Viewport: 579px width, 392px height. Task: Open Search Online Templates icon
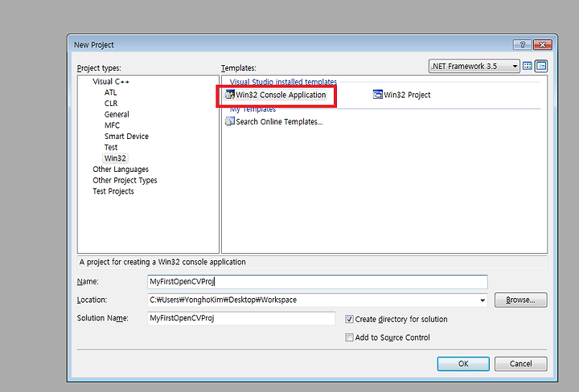click(x=230, y=121)
